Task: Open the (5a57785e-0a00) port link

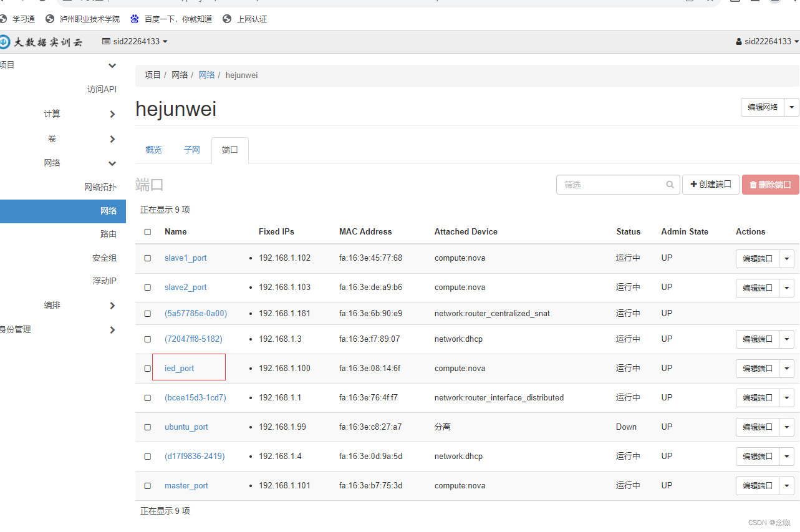Action: pos(196,314)
